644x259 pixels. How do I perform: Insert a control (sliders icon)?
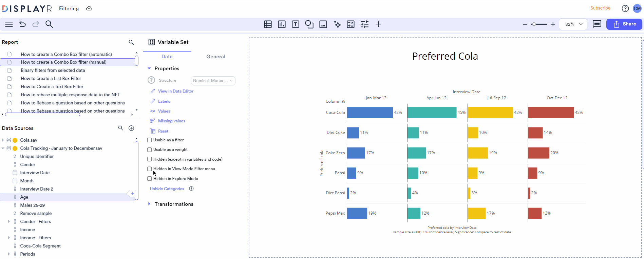[x=364, y=24]
